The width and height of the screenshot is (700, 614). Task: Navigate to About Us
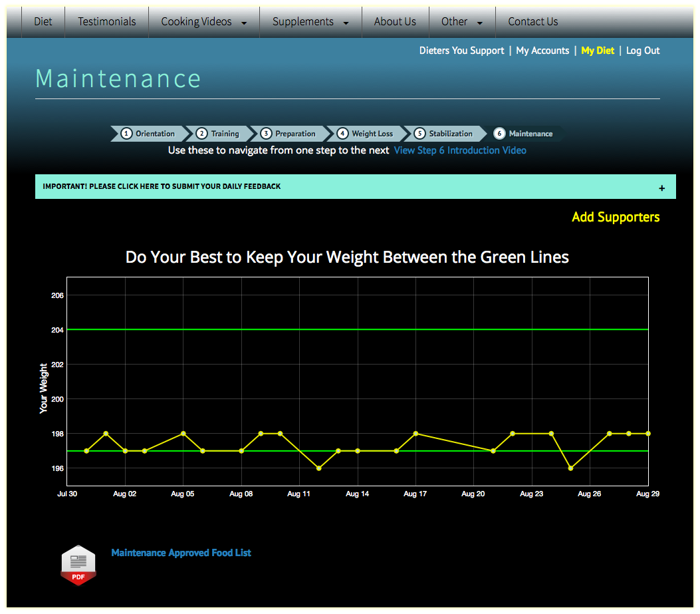click(x=395, y=22)
